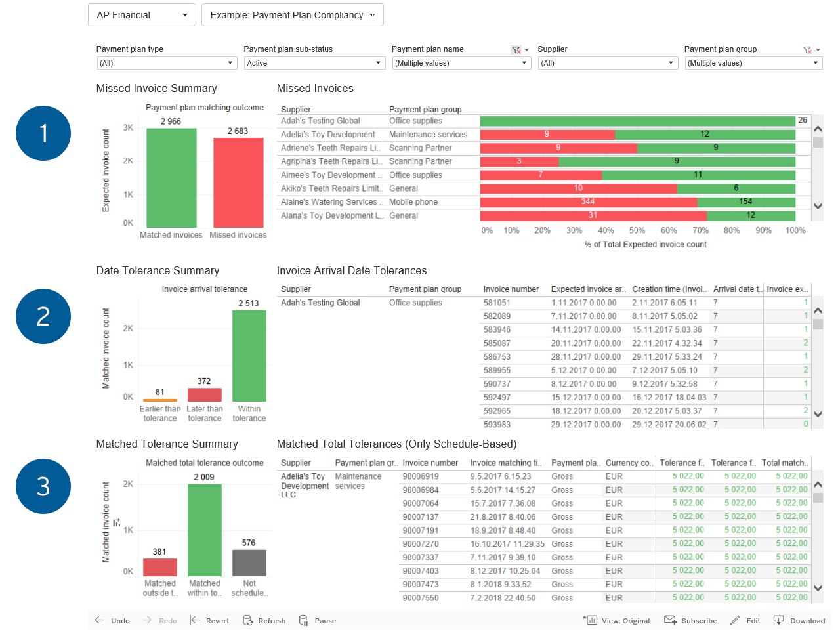Click invoice number 581051 row
Screen dimensions: 840x632
click(x=497, y=303)
